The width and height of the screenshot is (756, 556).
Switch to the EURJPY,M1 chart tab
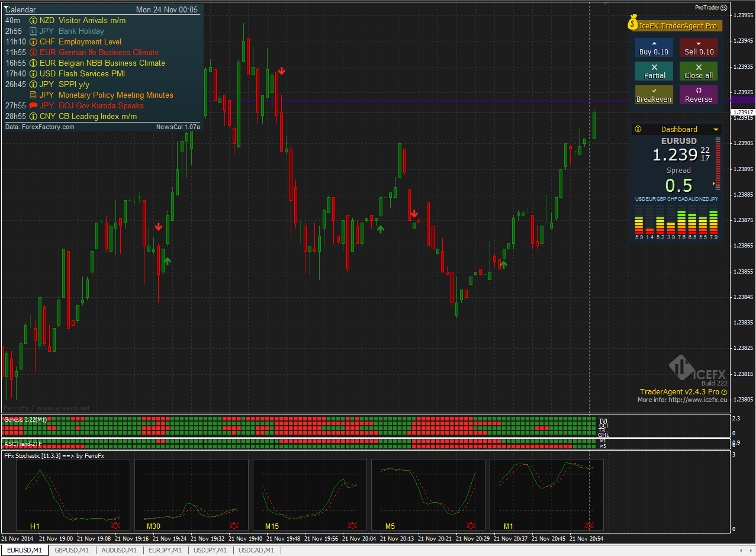tap(165, 550)
